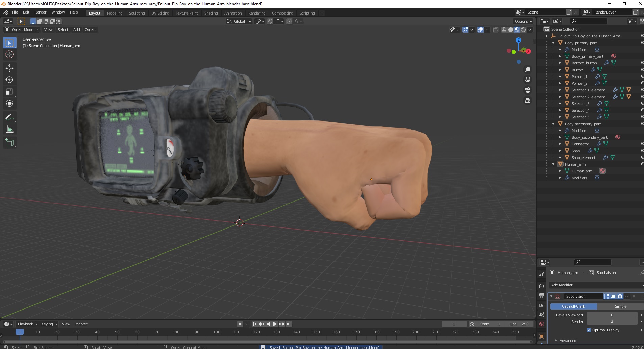Viewport: 644px width, 349px height.
Task: Open the Render properties tab
Action: pos(542,286)
